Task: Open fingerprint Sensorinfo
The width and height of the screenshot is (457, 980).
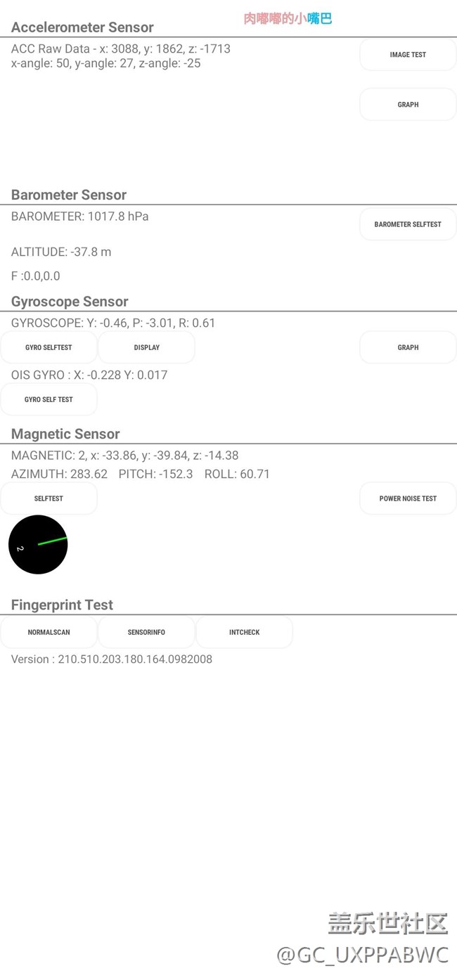Action: (x=146, y=632)
